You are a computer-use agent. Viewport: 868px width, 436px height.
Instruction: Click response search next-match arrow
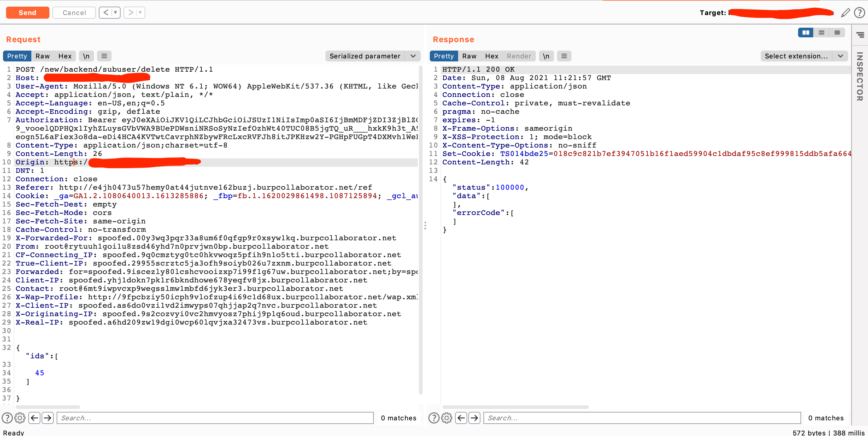point(474,418)
